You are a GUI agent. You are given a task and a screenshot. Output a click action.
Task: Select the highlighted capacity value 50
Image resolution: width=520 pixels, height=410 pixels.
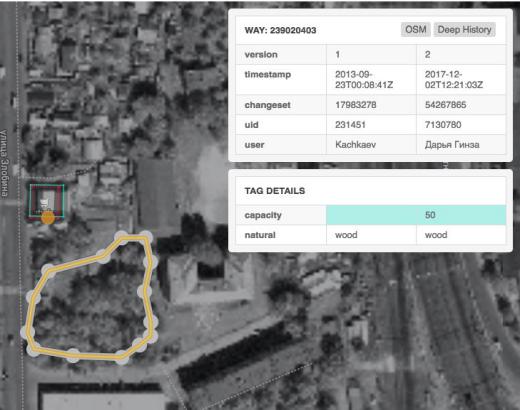pyautogui.click(x=430, y=215)
